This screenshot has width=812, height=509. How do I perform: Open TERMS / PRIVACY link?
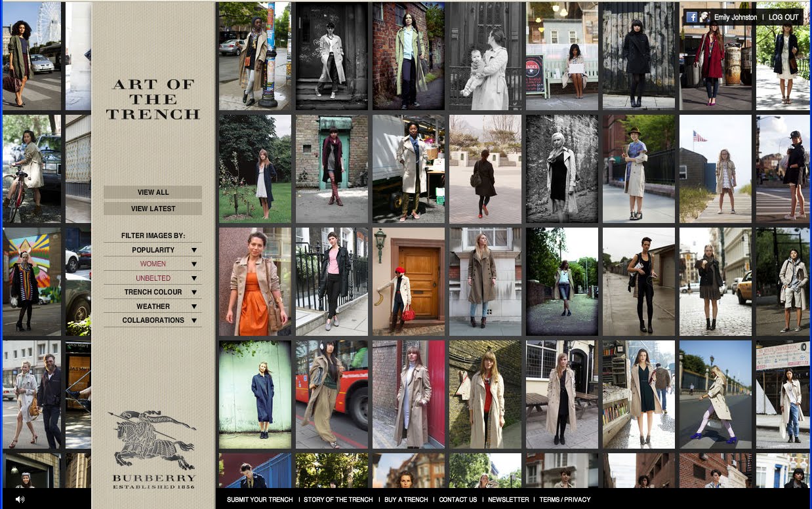point(565,500)
